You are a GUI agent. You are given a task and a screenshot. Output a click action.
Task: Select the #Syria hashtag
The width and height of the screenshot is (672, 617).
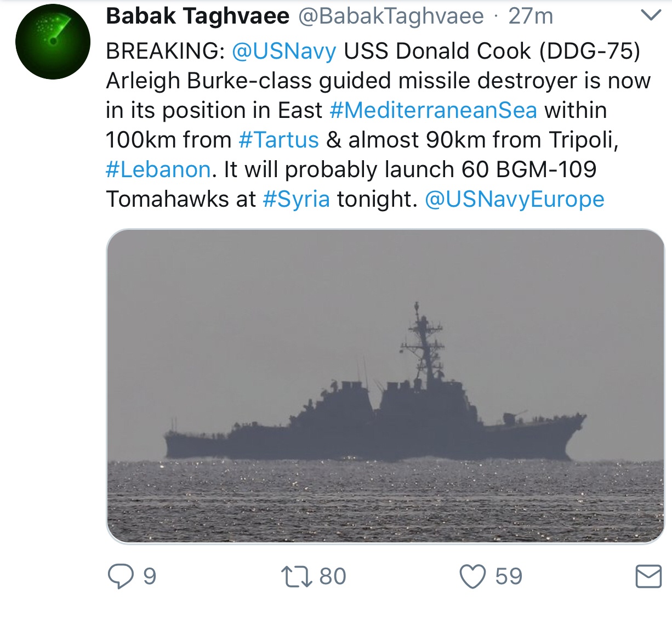click(x=296, y=199)
